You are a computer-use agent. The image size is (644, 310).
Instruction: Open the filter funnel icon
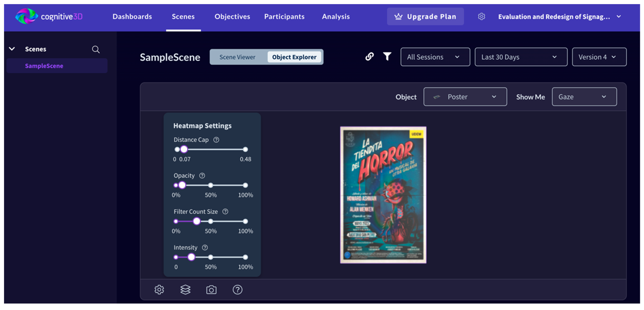pyautogui.click(x=387, y=56)
